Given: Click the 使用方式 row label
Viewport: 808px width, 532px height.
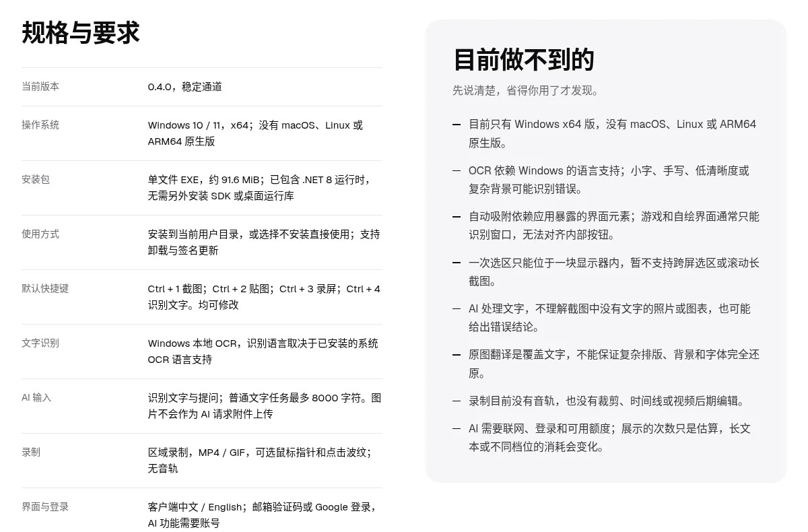Looking at the screenshot, I should point(40,234).
